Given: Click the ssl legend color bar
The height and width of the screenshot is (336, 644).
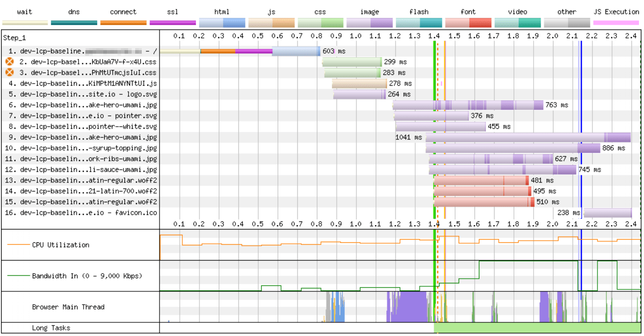Looking at the screenshot, I should 172,22.
